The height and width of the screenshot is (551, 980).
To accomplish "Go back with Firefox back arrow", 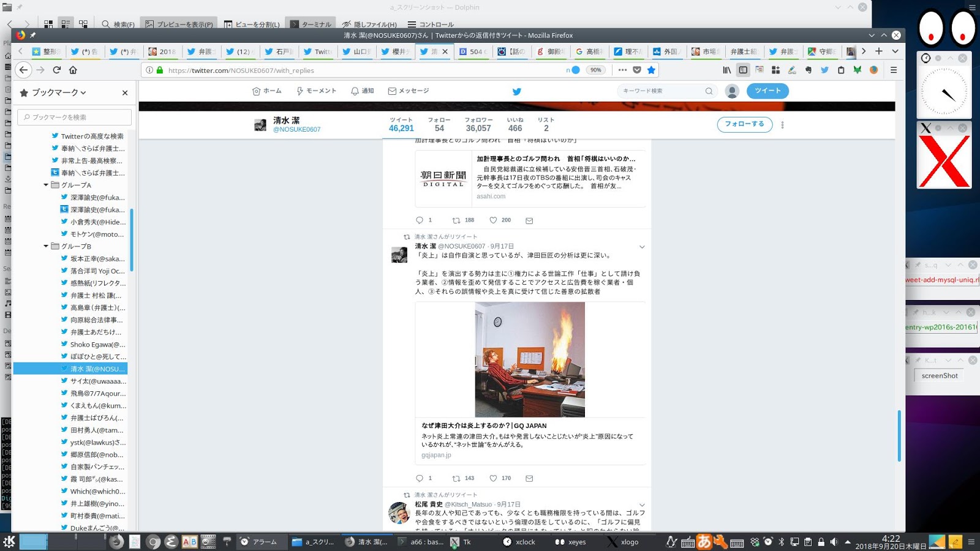I will pyautogui.click(x=23, y=70).
